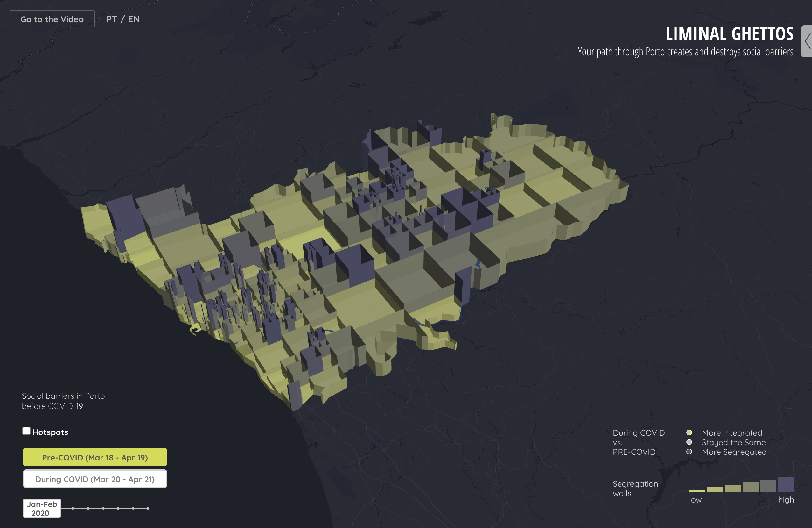Click 'high' label under segregation scale
The image size is (812, 528).
coord(786,500)
